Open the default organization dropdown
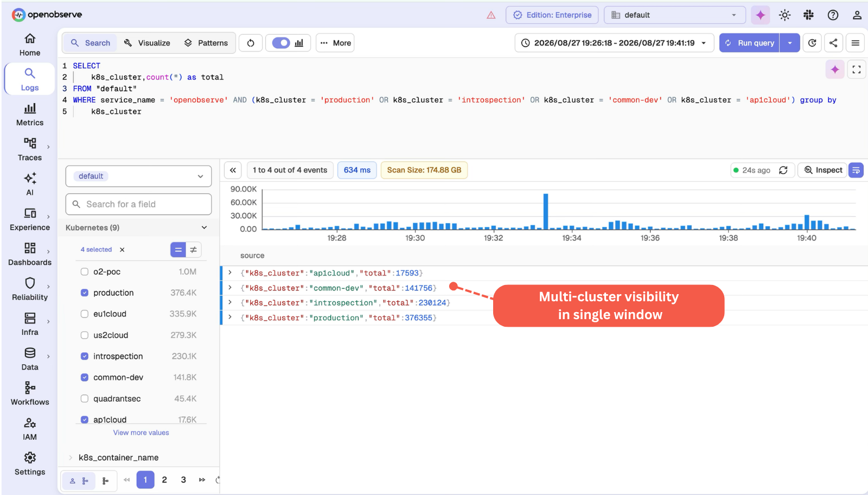The image size is (868, 495). coord(675,15)
